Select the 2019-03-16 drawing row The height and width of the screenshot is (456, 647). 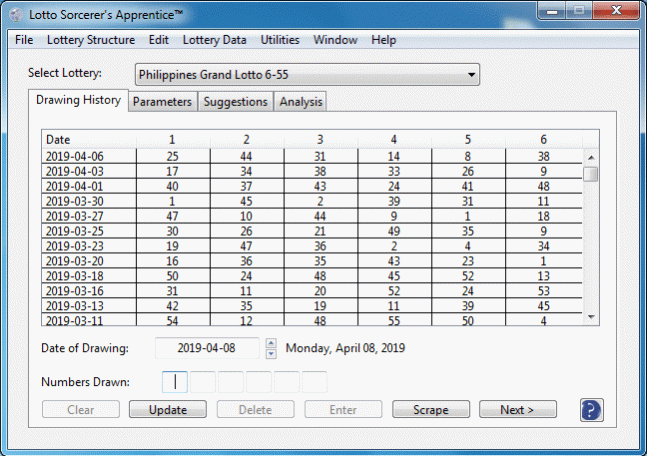point(312,291)
